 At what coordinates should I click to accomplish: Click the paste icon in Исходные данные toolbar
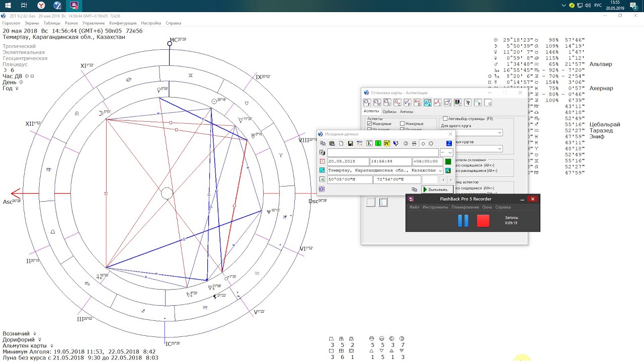tap(332, 143)
